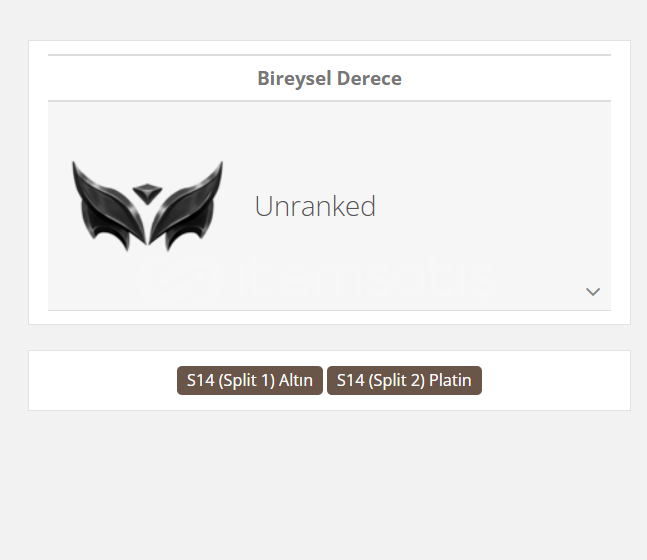Screen dimensions: 647x560
Task: Click the "(Split 1)" text in the badge
Action: pos(247,380)
